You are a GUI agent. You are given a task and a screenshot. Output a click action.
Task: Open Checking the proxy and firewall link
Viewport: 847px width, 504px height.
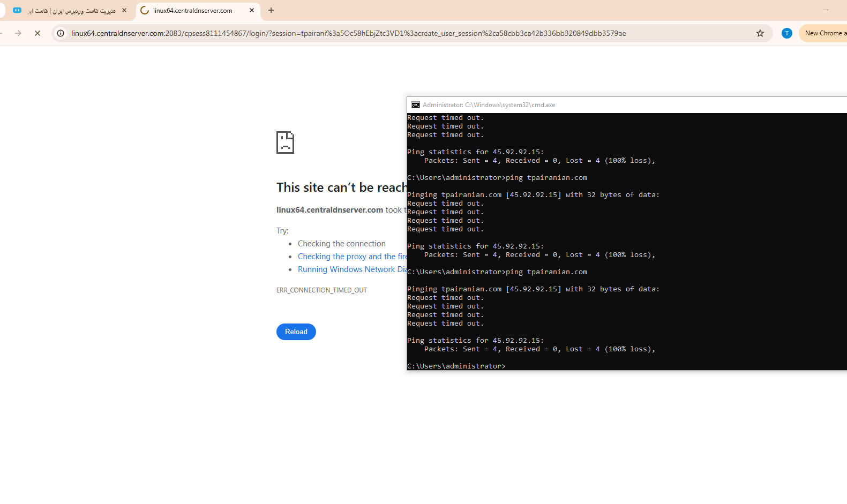point(352,257)
